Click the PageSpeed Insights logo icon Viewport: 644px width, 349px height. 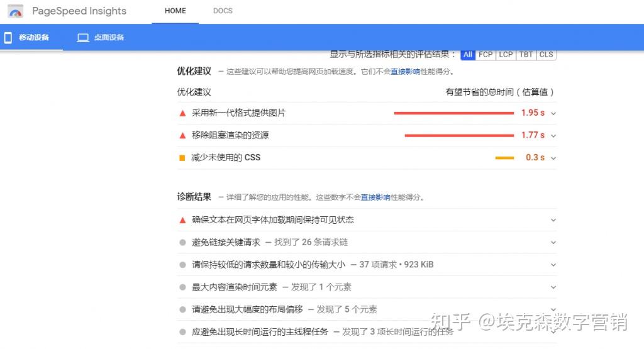16,11
